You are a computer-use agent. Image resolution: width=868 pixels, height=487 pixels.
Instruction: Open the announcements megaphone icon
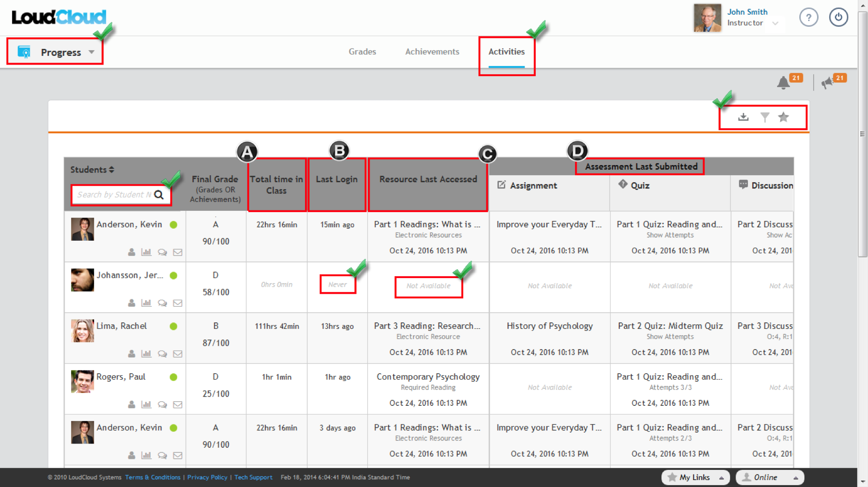coord(827,83)
